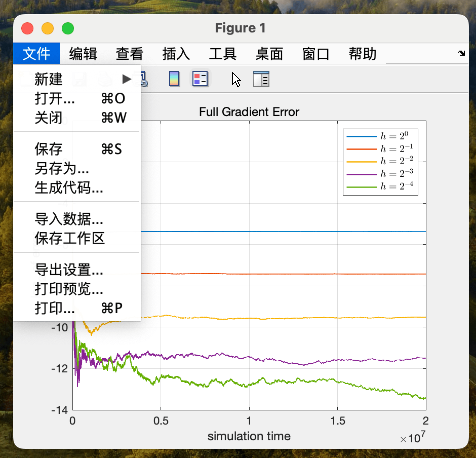This screenshot has height=458, width=476.
Task: Choose 另存为... menu entry
Action: pos(62,168)
